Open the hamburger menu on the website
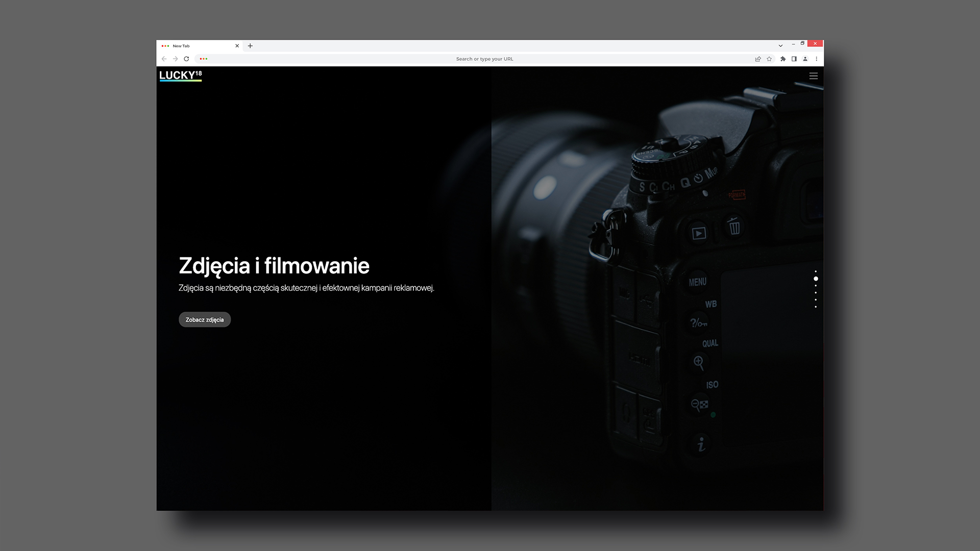 click(814, 76)
